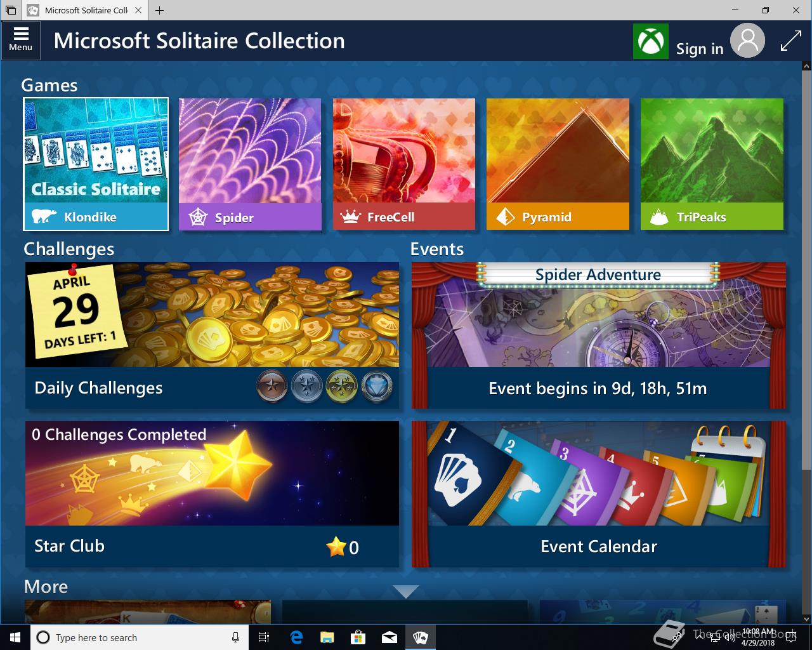
Task: Close the Microsoft Solitaire Collection tab
Action: (x=138, y=10)
